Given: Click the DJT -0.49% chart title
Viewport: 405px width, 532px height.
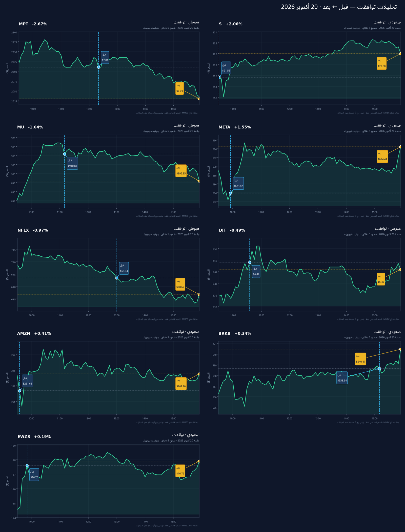Looking at the screenshot, I should 232,230.
